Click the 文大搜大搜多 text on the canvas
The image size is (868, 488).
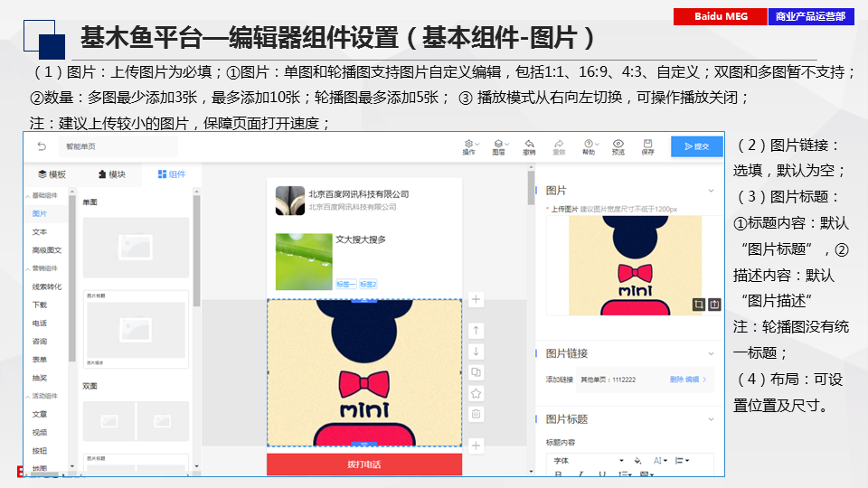[x=361, y=239]
